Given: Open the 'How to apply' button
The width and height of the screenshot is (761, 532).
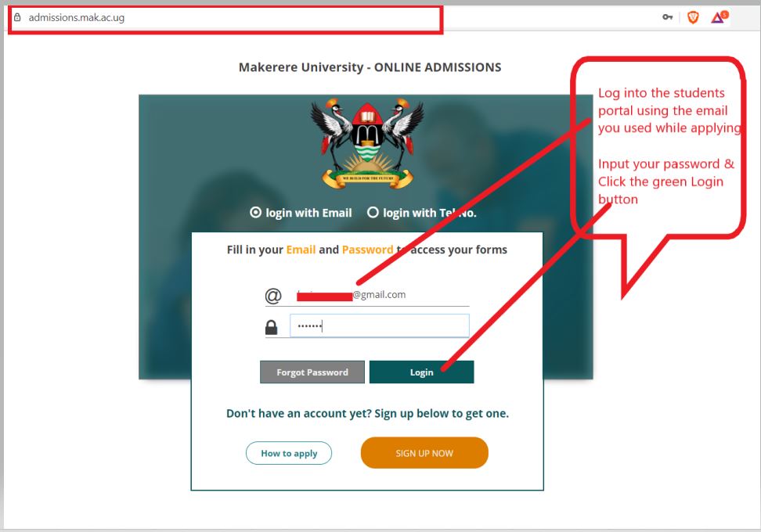Looking at the screenshot, I should (289, 453).
